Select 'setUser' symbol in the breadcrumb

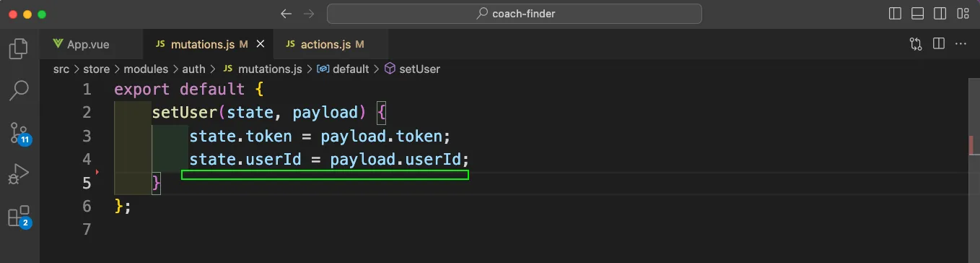412,69
